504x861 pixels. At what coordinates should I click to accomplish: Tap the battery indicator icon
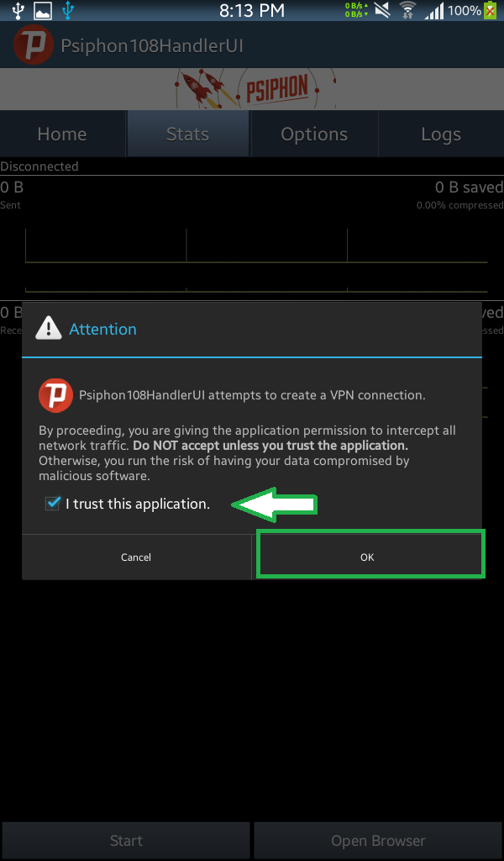tap(491, 10)
